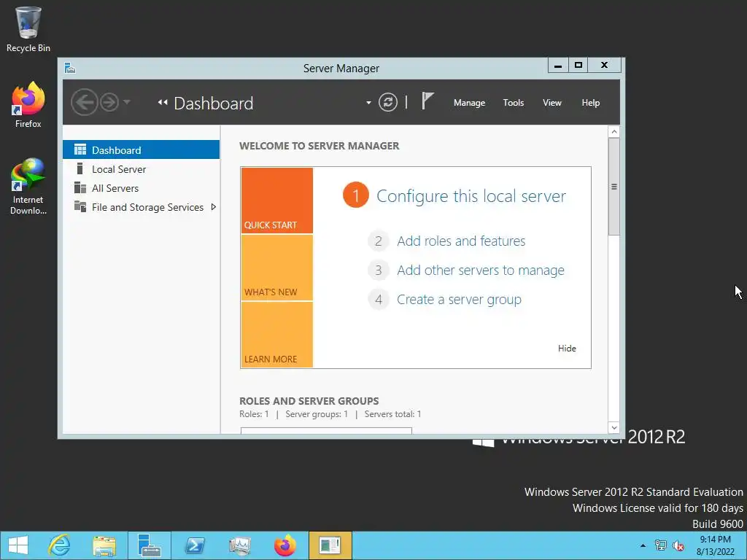Click the number 2 step circle
This screenshot has height=560, width=747.
[379, 241]
